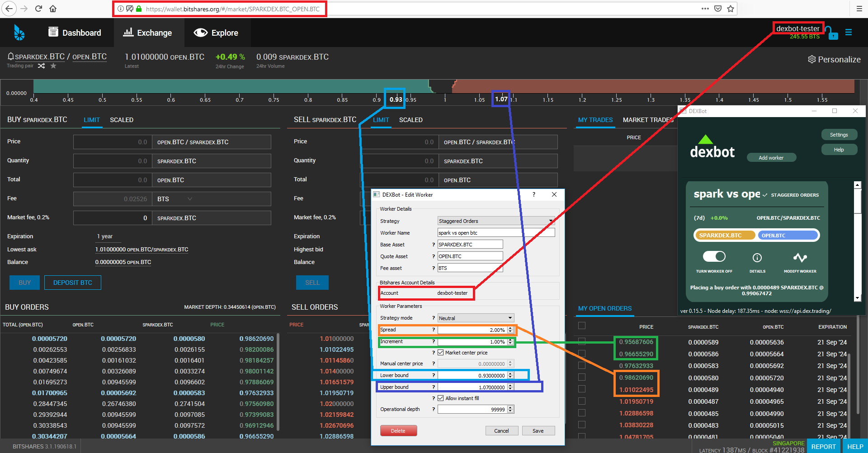Screen dimensions: 868x453
Task: Click Add worker in DEXBot
Action: click(771, 158)
